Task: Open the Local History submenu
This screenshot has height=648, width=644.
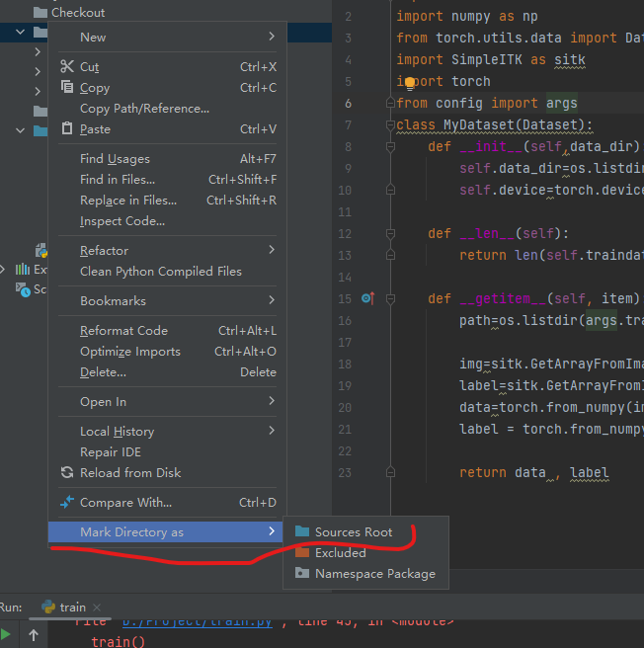Action: point(167,432)
